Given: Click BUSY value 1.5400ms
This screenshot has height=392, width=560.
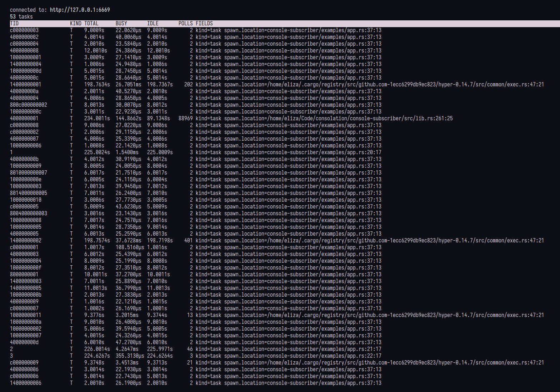Looking at the screenshot, I should click(x=127, y=152).
